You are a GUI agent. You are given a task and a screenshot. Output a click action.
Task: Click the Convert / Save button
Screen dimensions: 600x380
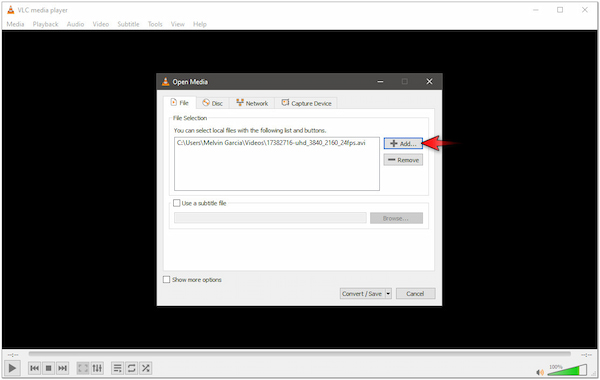click(362, 294)
